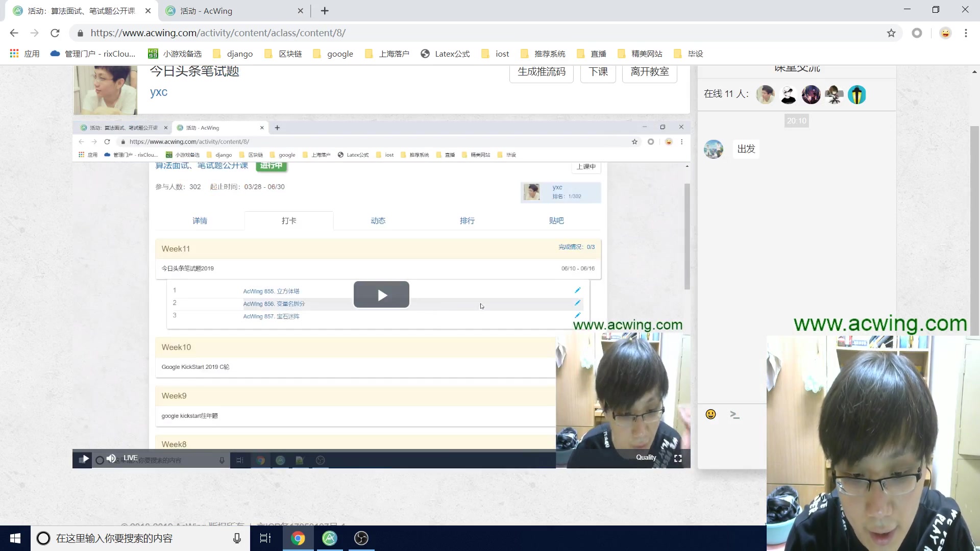Click the taskbar microphone icon

click(237, 538)
